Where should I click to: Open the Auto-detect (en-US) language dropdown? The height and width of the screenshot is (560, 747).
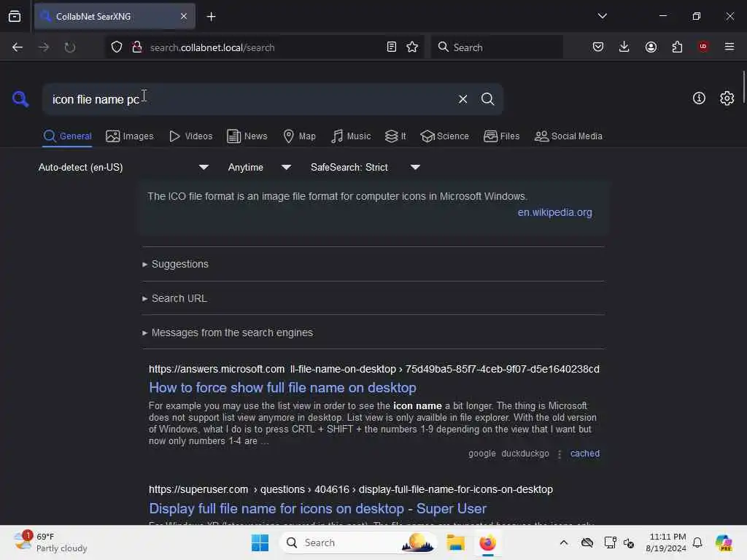click(124, 167)
